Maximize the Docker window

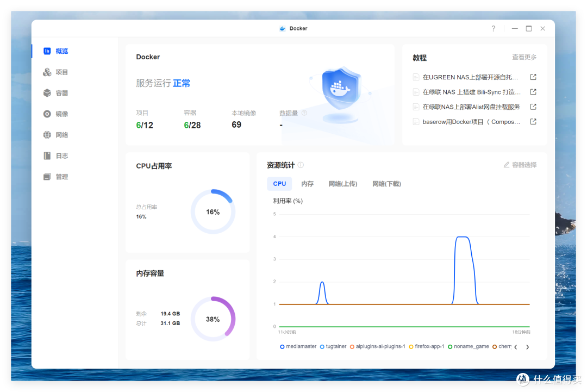coord(529,28)
